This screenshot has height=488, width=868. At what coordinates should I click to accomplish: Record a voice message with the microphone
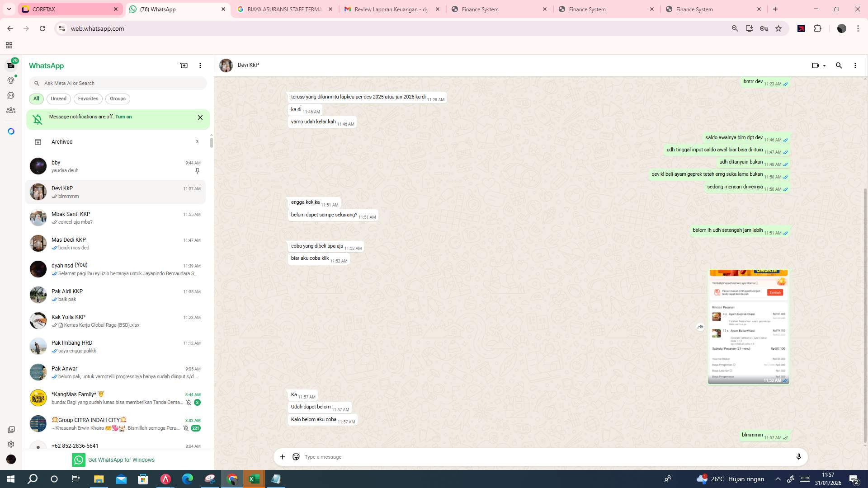(x=799, y=457)
